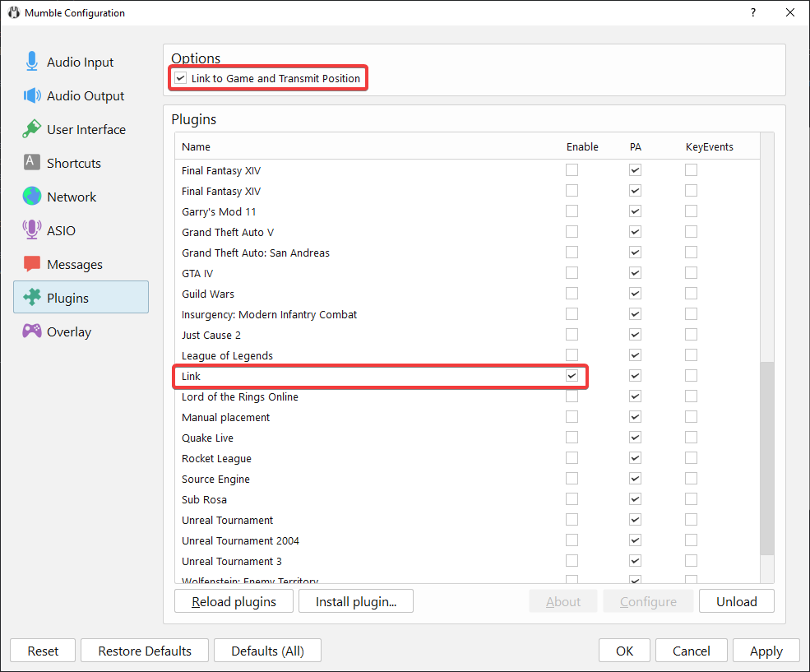The height and width of the screenshot is (672, 810).
Task: Click Defaults (All) button
Action: click(x=267, y=651)
